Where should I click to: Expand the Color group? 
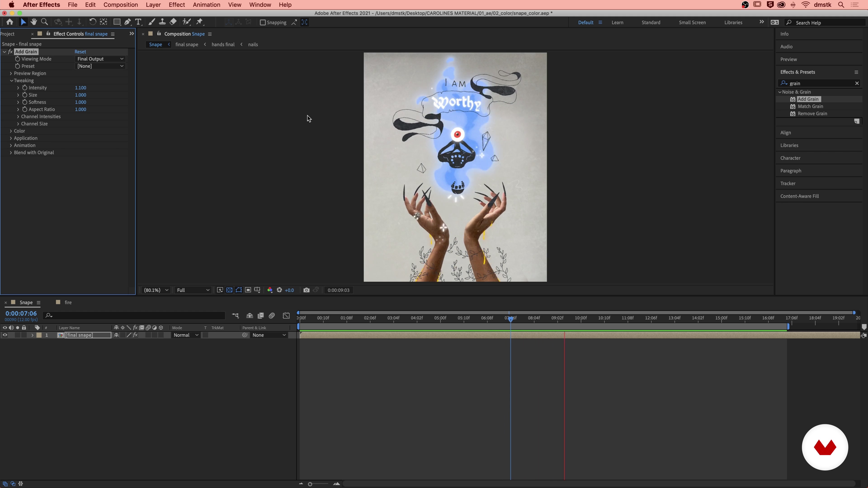[x=11, y=131]
